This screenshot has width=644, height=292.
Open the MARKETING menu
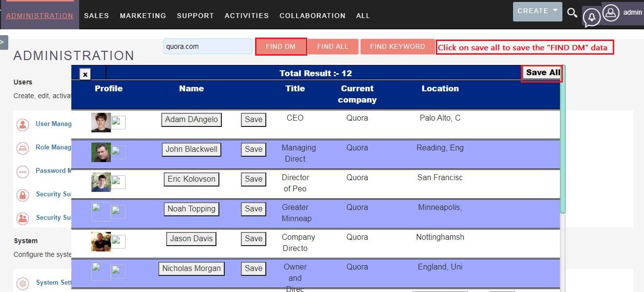pos(143,16)
